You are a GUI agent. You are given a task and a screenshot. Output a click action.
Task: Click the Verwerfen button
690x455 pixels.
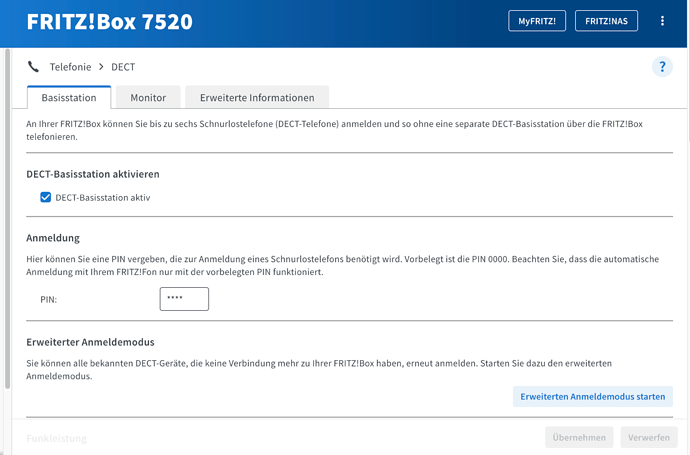click(x=649, y=437)
